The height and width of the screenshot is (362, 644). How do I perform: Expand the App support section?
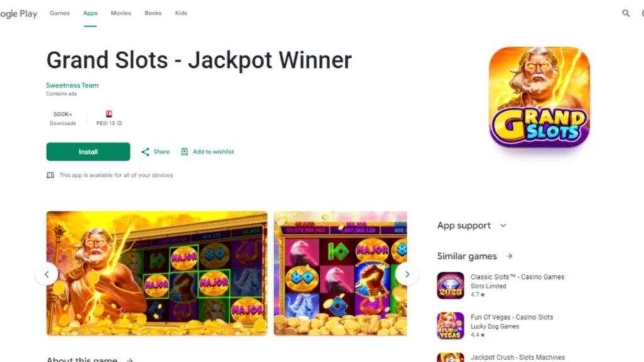tap(503, 226)
